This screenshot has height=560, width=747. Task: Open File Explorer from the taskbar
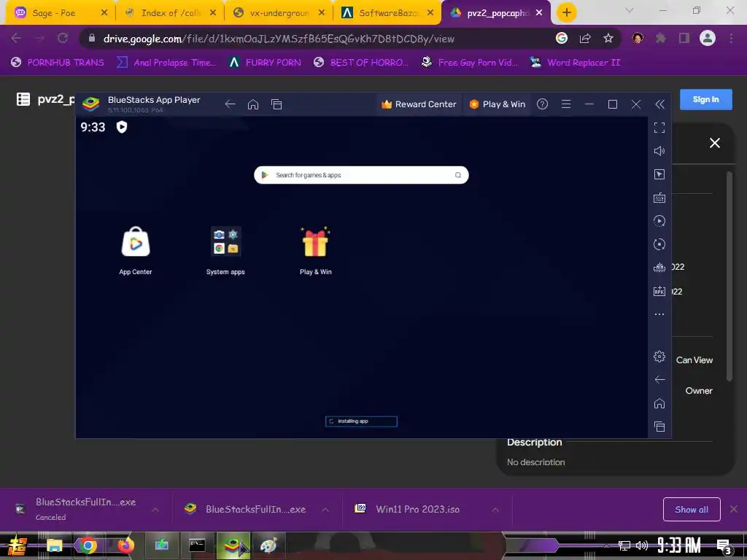coord(54,545)
